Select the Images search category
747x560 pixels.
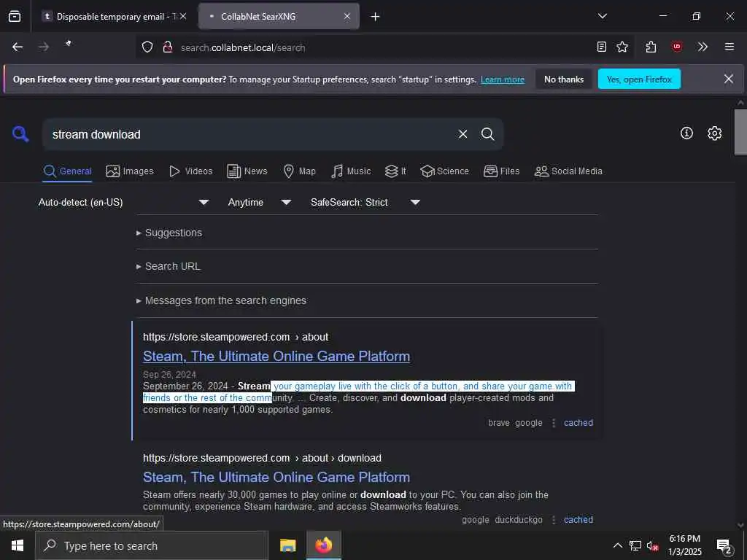(x=130, y=171)
